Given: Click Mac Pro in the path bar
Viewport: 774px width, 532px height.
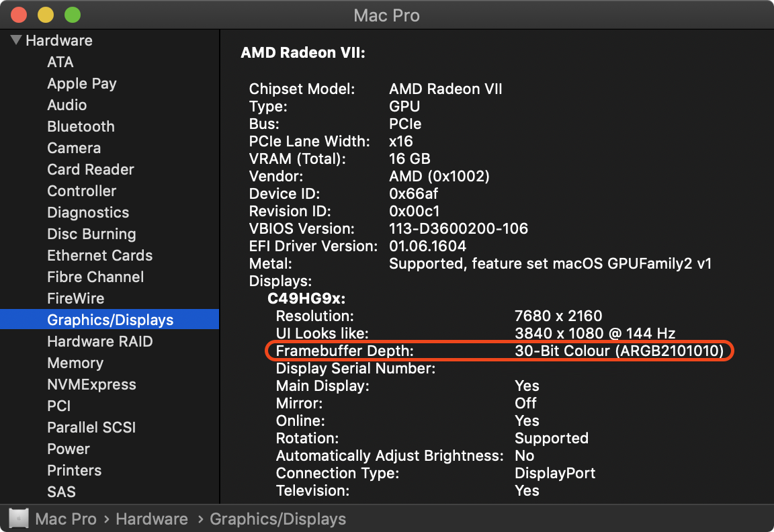Looking at the screenshot, I should [66, 519].
